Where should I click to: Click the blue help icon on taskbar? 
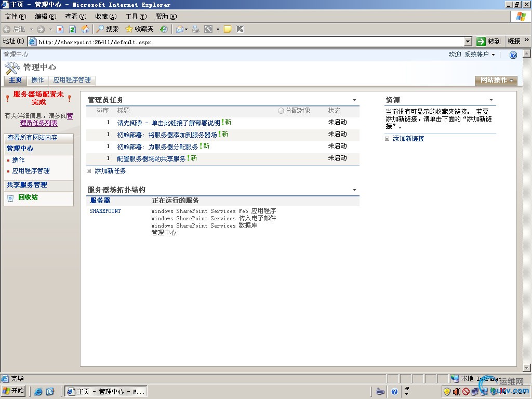pos(394,392)
